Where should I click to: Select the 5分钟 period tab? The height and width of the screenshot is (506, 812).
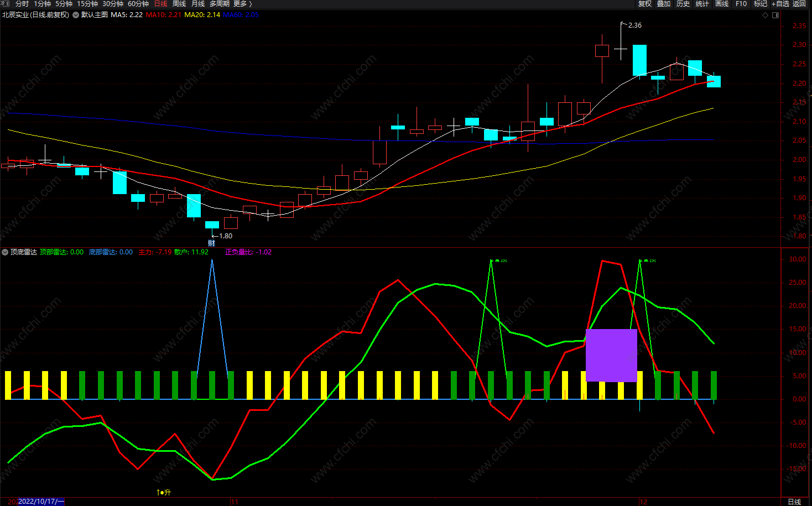click(64, 4)
